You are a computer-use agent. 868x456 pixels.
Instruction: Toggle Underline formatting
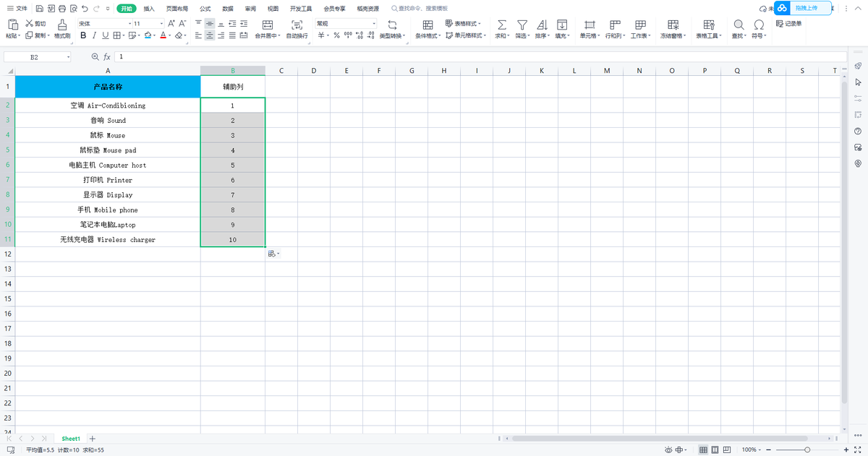[x=105, y=35]
